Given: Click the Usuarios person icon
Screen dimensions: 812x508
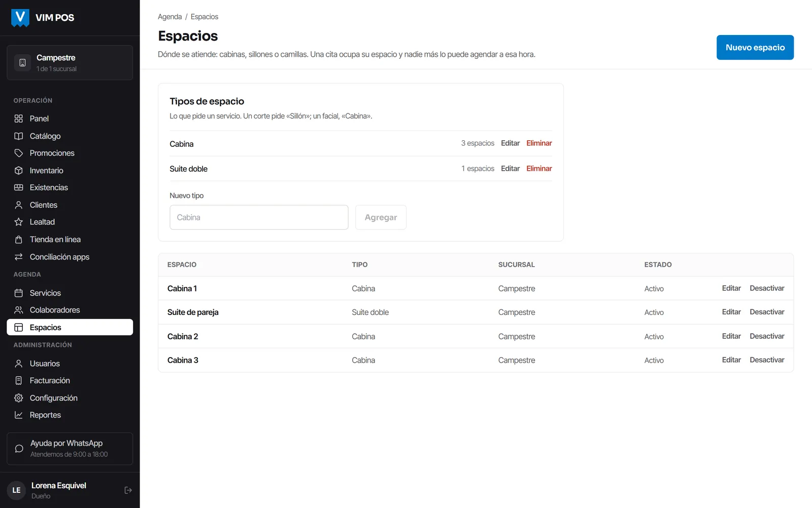Looking at the screenshot, I should [19, 364].
